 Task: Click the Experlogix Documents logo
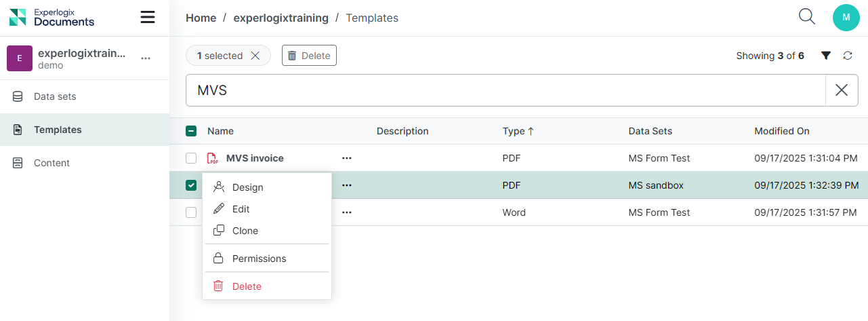pyautogui.click(x=52, y=18)
